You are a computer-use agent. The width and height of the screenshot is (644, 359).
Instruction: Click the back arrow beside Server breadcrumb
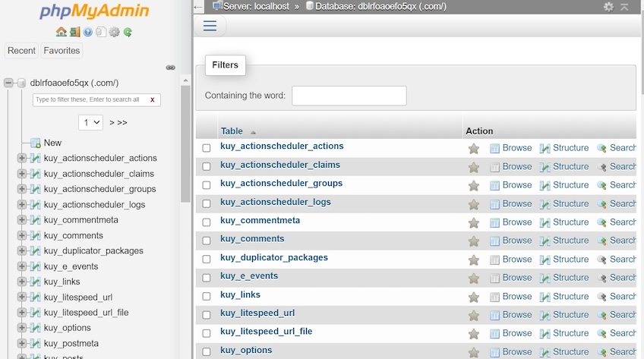(x=198, y=7)
